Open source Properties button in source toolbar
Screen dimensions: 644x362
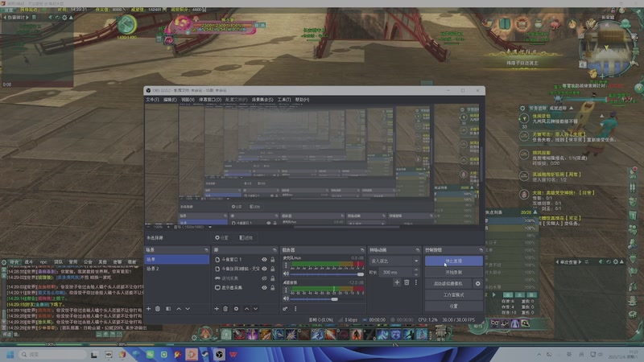pyautogui.click(x=222, y=237)
